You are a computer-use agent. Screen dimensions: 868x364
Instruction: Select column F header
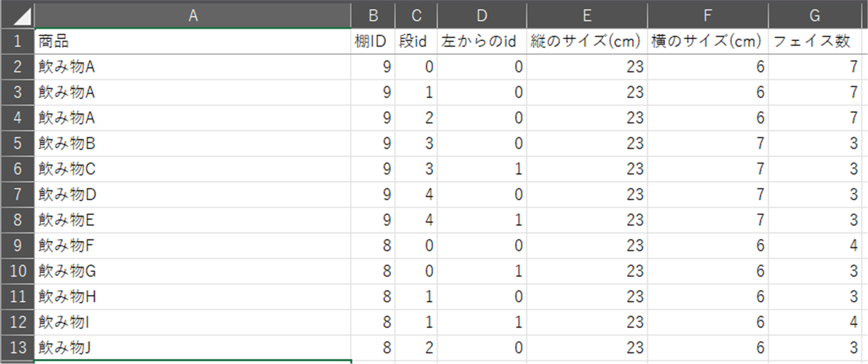pos(708,16)
